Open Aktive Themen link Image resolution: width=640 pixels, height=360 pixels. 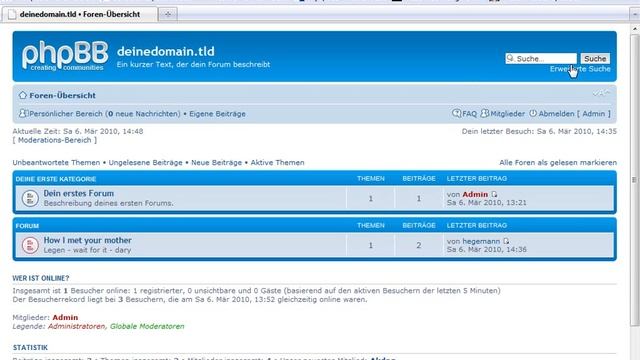(x=277, y=162)
